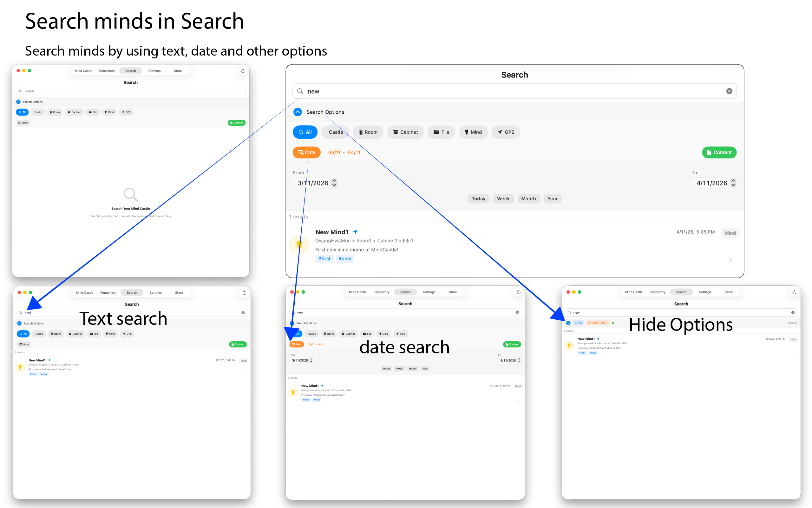The height and width of the screenshot is (508, 812).
Task: Collapse Search Options in the enlarged Search panel
Action: (298, 112)
